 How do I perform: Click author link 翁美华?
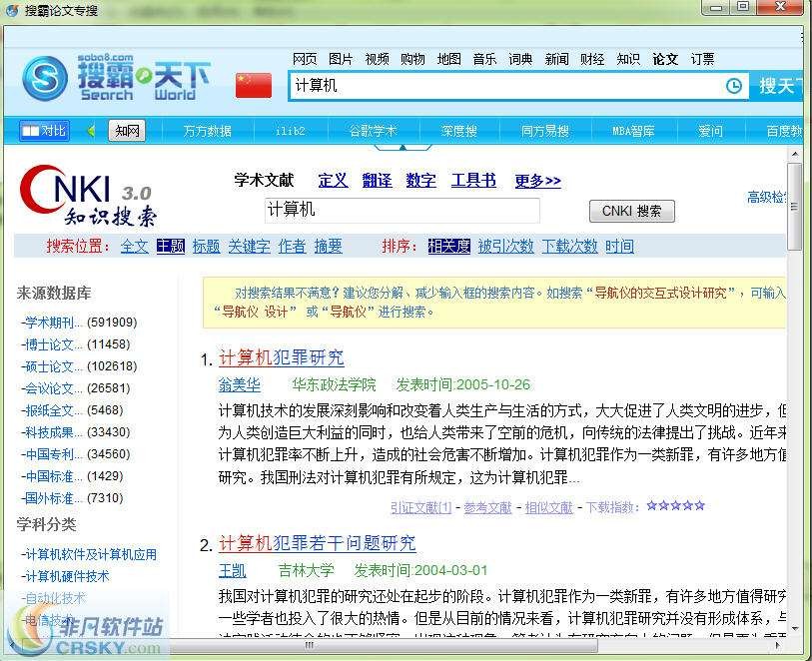(x=240, y=384)
